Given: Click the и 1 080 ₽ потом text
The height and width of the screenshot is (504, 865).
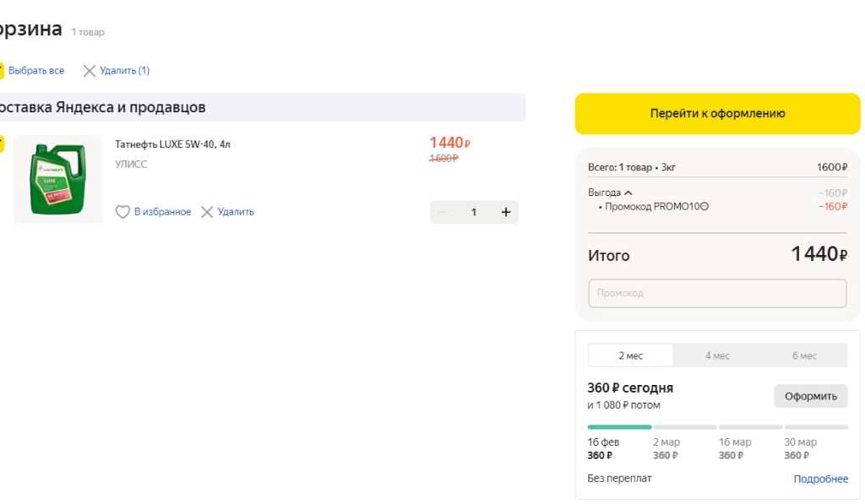Looking at the screenshot, I should click(x=624, y=405).
